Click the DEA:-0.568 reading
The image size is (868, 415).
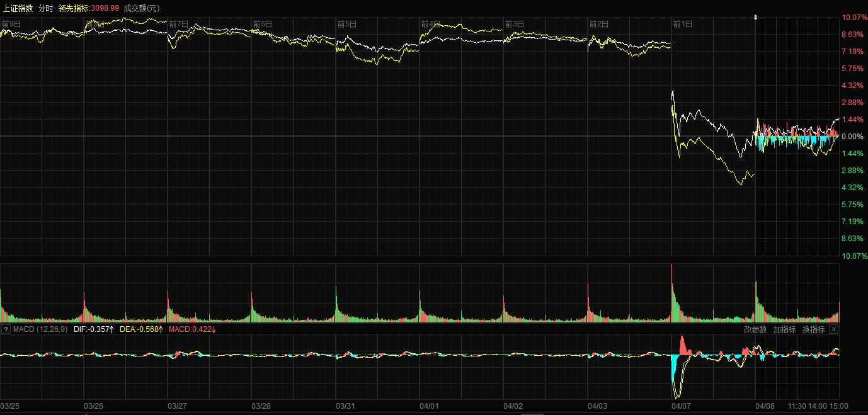pos(142,329)
